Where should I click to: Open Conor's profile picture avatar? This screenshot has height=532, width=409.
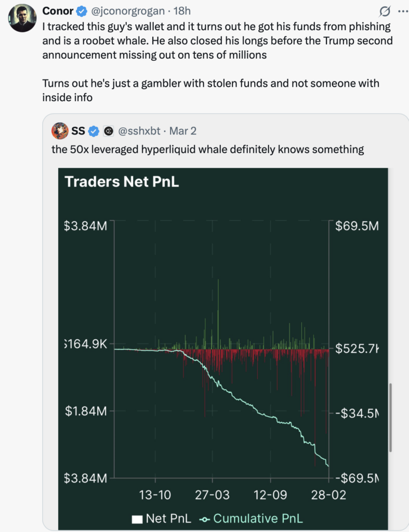(x=22, y=19)
